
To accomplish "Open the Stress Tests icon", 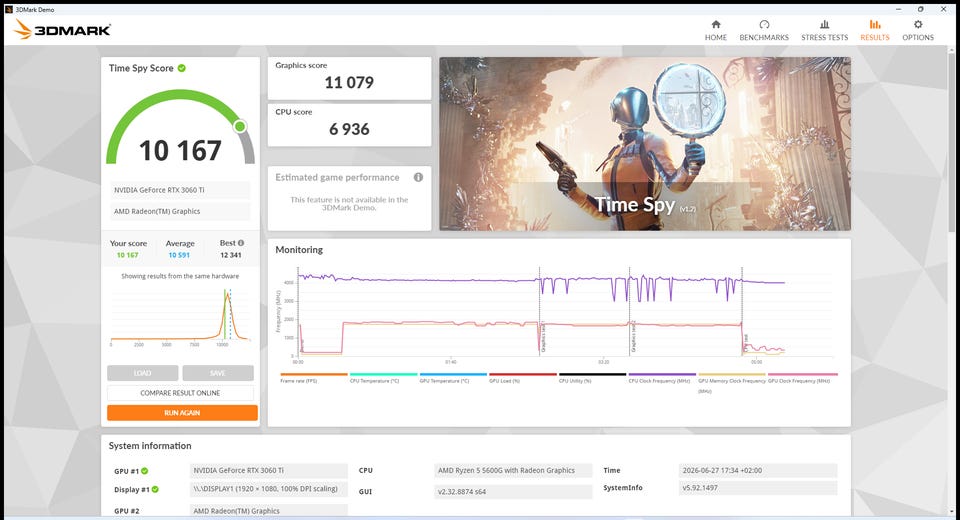I will (825, 24).
